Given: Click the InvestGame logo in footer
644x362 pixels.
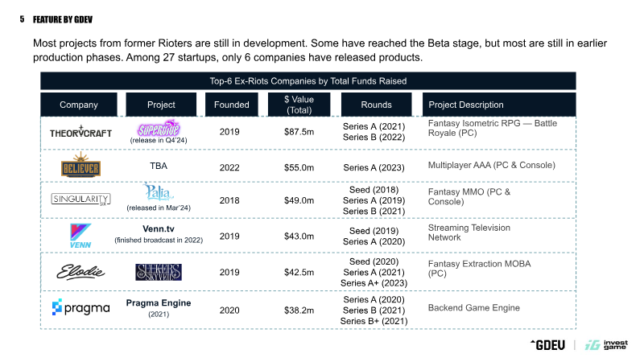Looking at the screenshot, I should click(606, 345).
